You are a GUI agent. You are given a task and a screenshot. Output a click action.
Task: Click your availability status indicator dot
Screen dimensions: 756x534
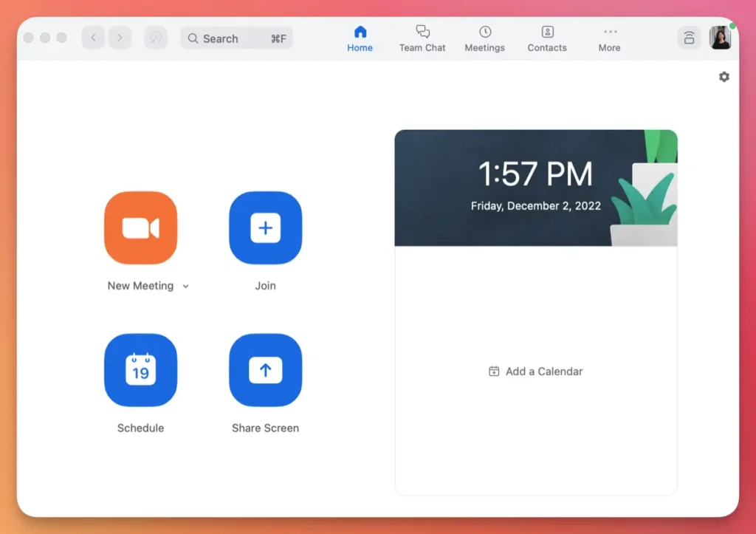point(730,24)
